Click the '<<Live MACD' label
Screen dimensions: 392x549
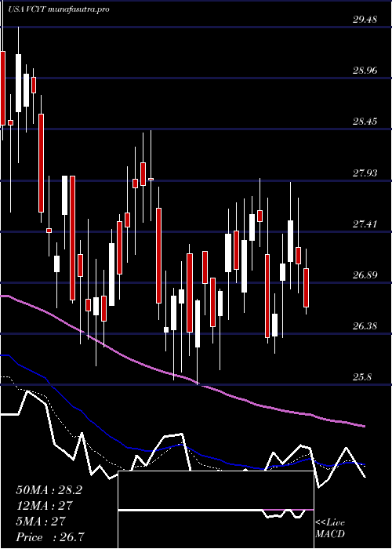330,529
